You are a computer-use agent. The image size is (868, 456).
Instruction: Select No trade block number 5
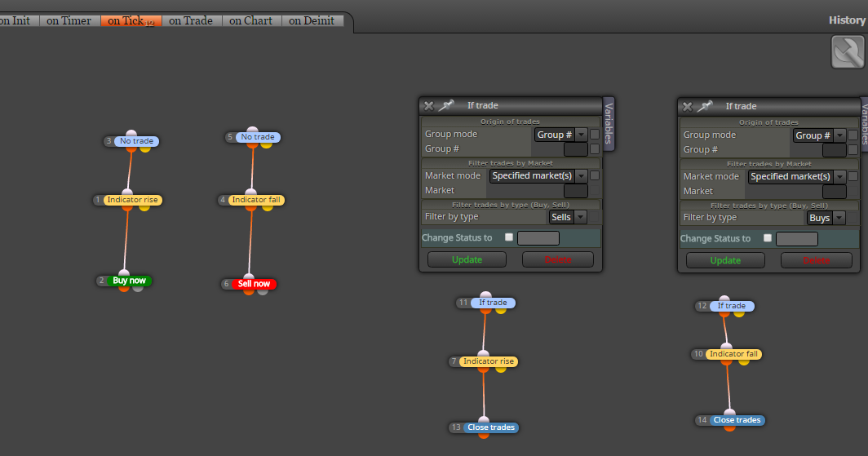pos(258,137)
